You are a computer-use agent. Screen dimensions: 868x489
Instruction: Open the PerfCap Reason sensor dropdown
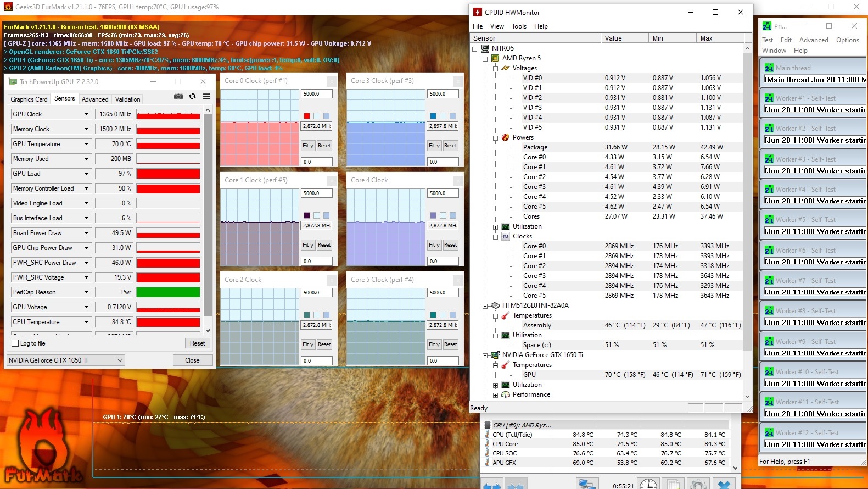[86, 292]
